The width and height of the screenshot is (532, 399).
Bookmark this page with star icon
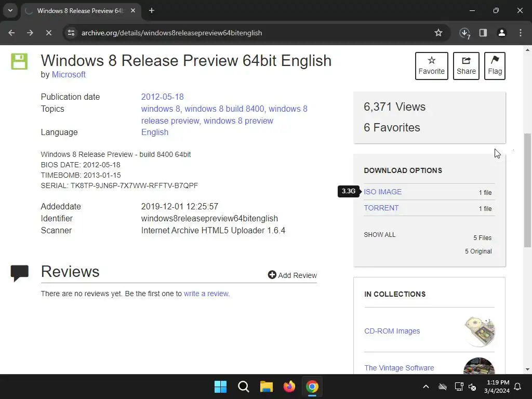click(x=438, y=33)
